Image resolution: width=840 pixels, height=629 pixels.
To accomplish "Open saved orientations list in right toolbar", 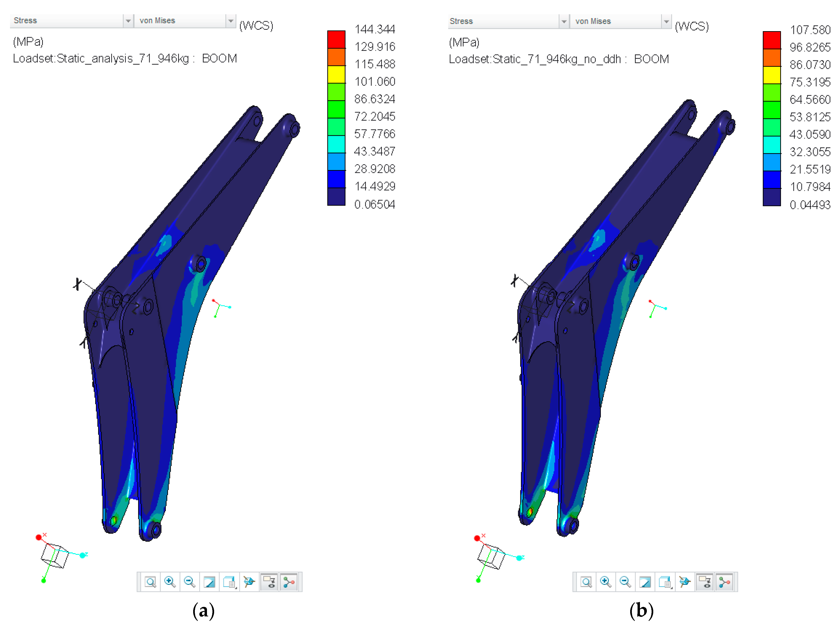I will coord(665,582).
